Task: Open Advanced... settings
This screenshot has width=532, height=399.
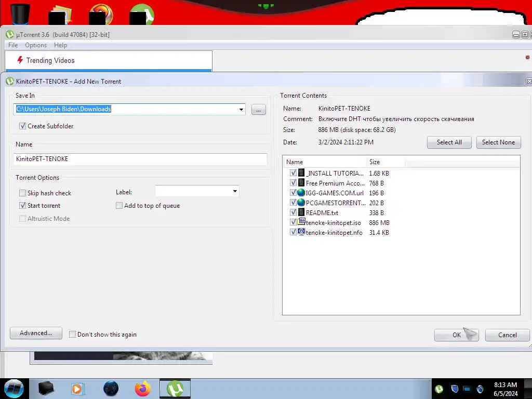Action: [x=36, y=333]
